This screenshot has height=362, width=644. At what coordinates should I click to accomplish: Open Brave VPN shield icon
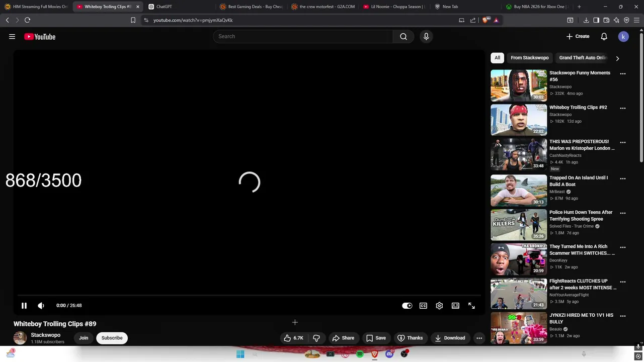[x=626, y=20]
